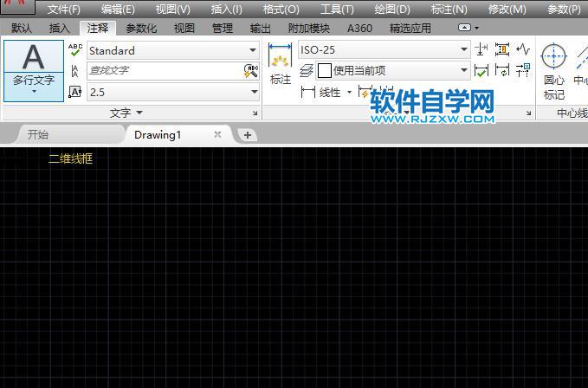Click the dimension inspect icon with green checkmark
Viewport: 588px width, 388px height.
[481, 70]
